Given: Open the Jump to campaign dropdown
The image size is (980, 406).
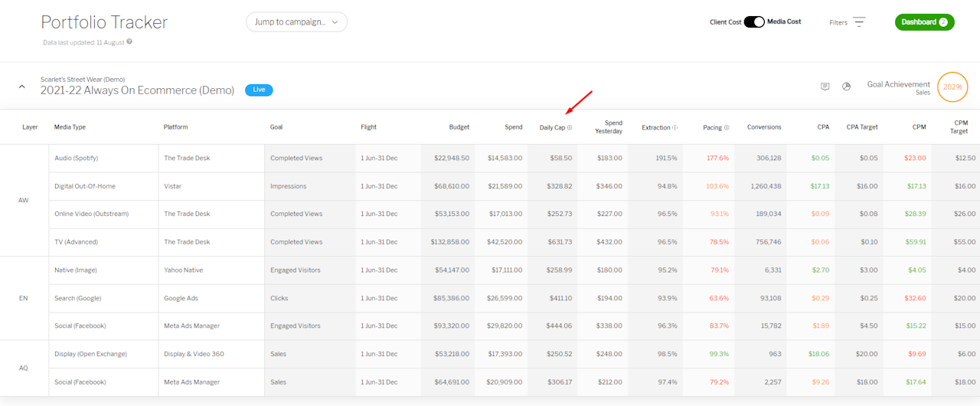Looking at the screenshot, I should [x=296, y=22].
